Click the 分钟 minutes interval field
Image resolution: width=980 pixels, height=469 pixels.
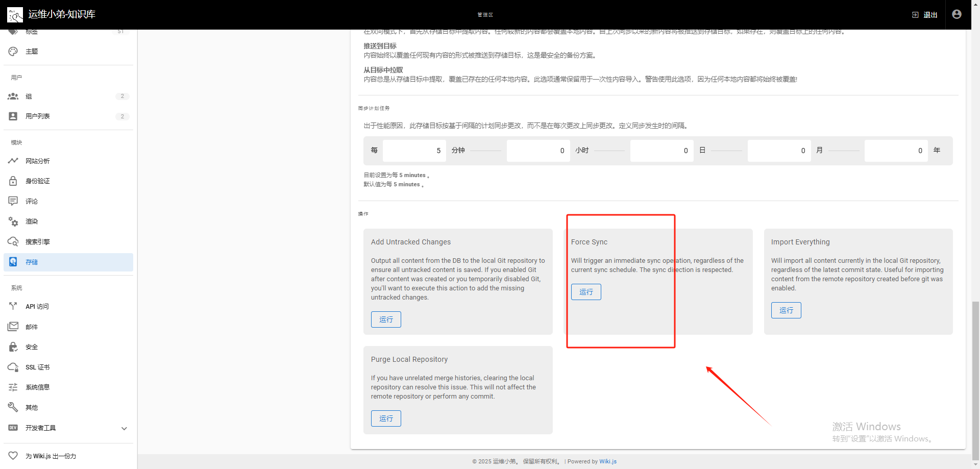click(414, 151)
